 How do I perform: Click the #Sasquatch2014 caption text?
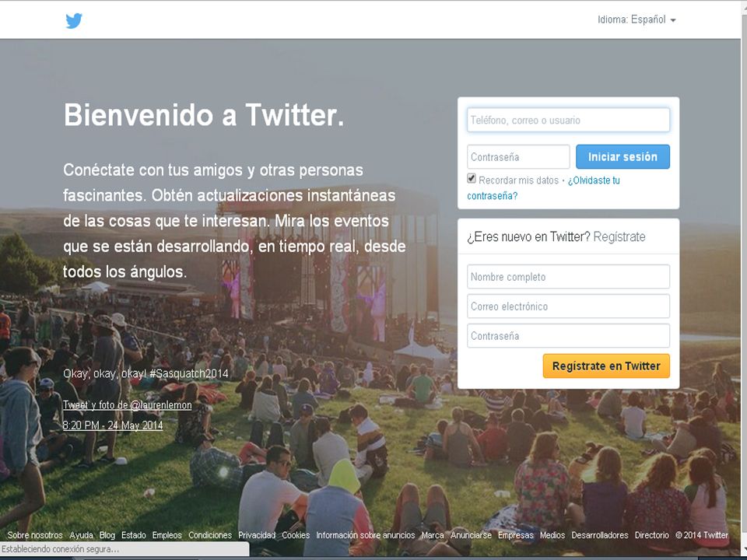tap(188, 373)
